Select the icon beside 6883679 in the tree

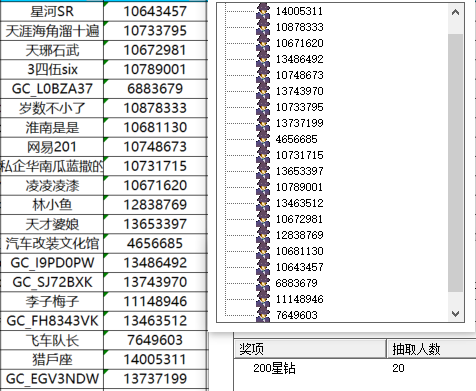point(263,283)
